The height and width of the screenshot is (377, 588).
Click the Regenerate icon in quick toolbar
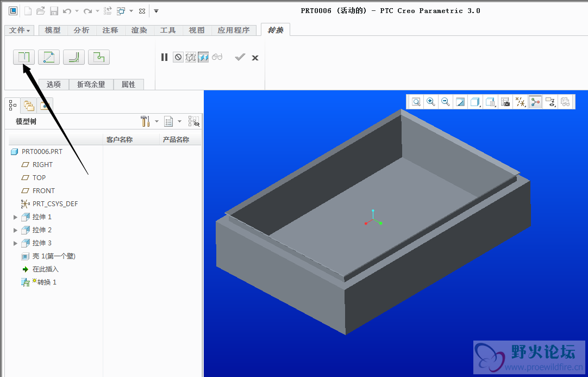[108, 11]
